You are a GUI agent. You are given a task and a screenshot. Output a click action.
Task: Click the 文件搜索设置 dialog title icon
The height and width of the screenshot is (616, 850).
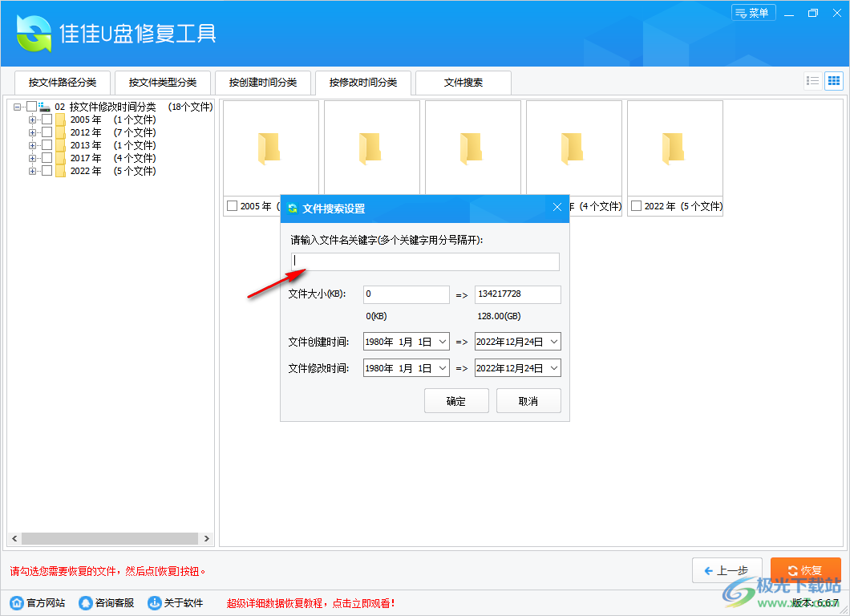[x=293, y=209]
